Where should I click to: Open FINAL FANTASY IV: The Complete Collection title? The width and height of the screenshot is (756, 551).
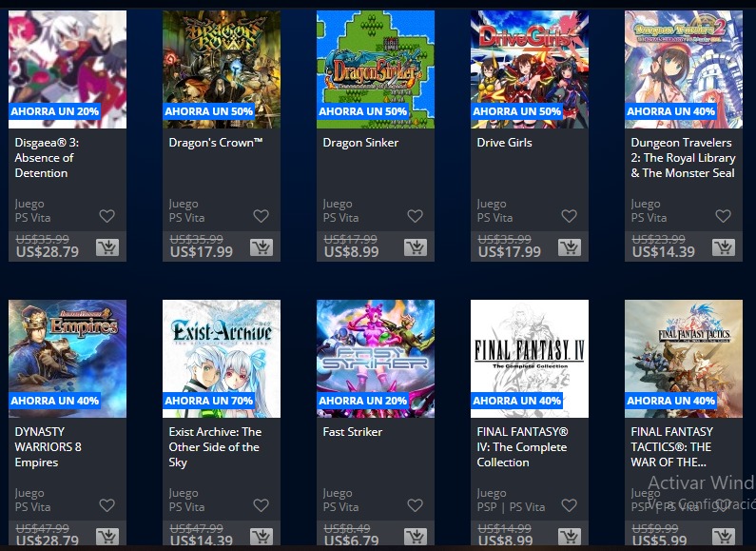523,446
